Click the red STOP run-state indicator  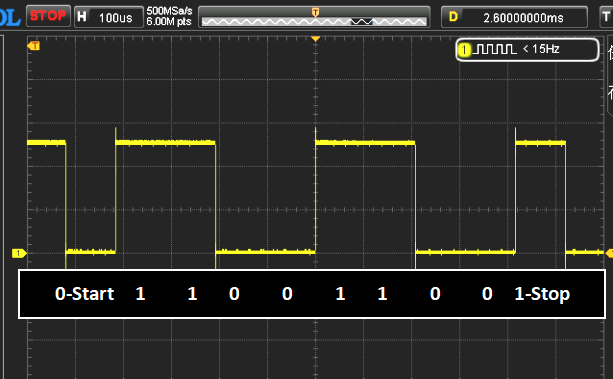point(48,16)
